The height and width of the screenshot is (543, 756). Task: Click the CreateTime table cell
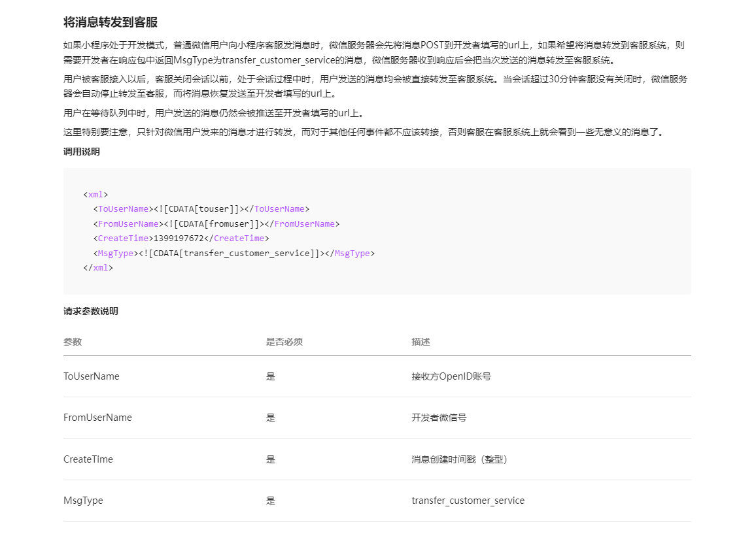point(88,459)
